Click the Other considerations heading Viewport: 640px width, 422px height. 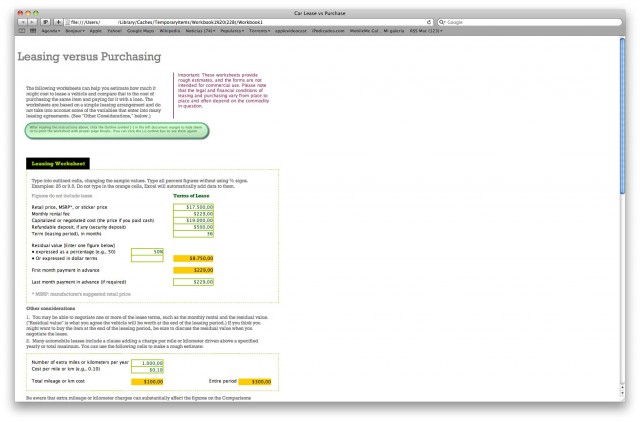(51, 309)
